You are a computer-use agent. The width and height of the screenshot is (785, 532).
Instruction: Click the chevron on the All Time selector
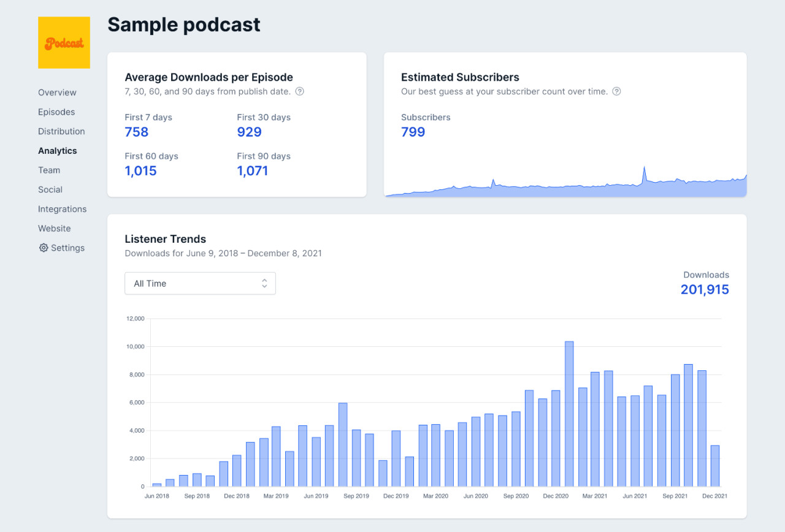[x=264, y=283]
